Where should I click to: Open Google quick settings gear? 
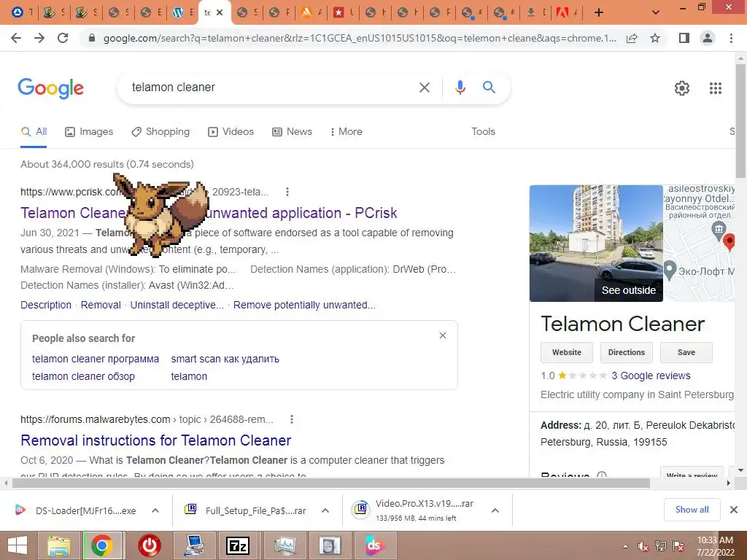pyautogui.click(x=682, y=88)
